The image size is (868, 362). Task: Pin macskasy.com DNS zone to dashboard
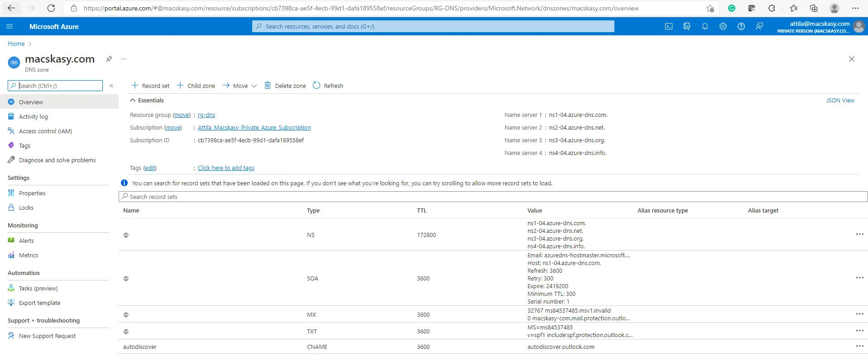click(x=109, y=59)
